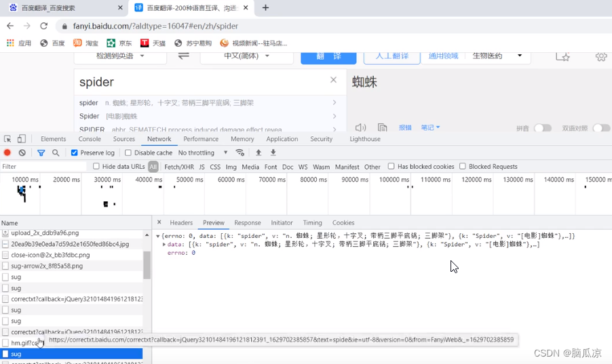Play translation audio speaker icon
612x364 pixels.
[x=361, y=127]
